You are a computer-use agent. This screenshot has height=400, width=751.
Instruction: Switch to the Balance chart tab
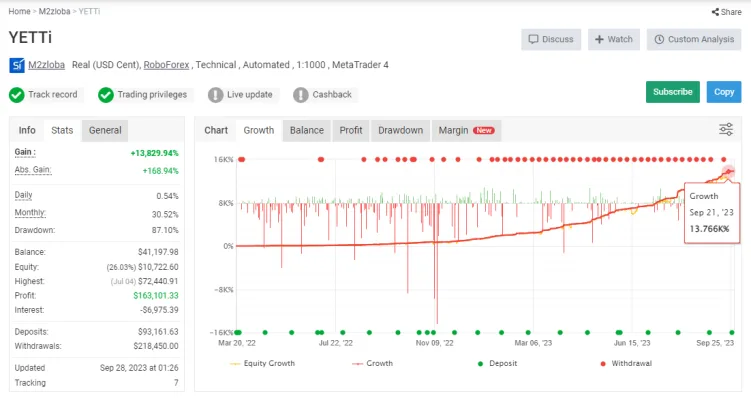click(x=307, y=130)
